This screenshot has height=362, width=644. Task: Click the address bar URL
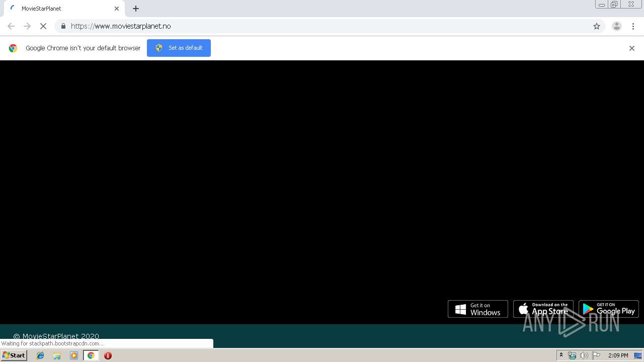pos(121,26)
